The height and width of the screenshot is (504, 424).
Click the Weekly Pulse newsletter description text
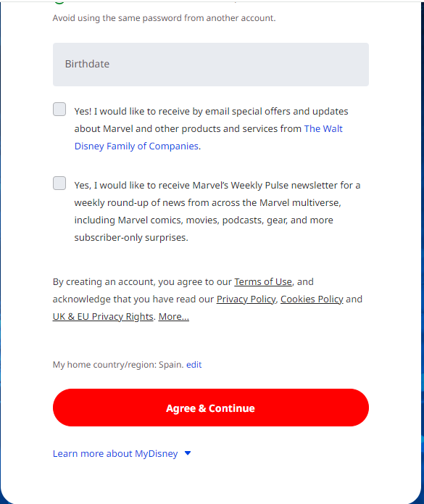[217, 211]
